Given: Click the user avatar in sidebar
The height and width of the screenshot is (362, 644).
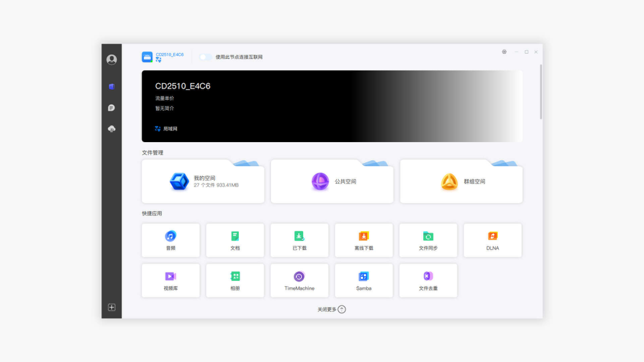Looking at the screenshot, I should (x=111, y=60).
